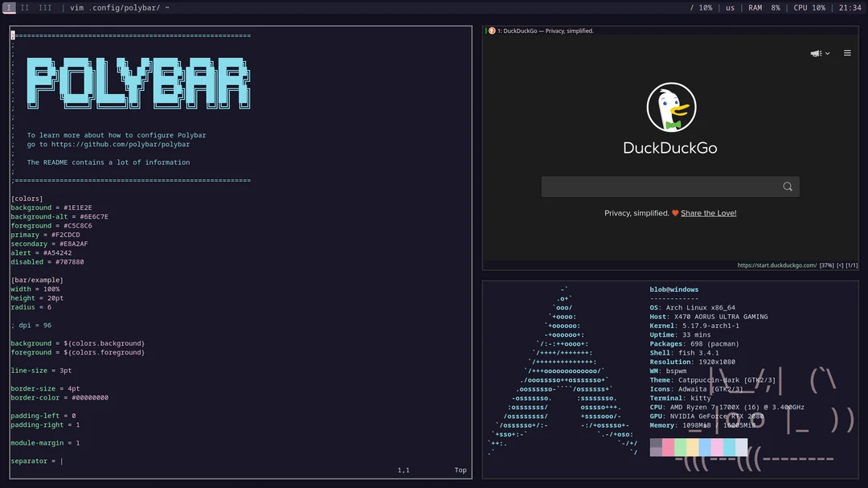Click the RAM usage module on polybar

(x=764, y=7)
